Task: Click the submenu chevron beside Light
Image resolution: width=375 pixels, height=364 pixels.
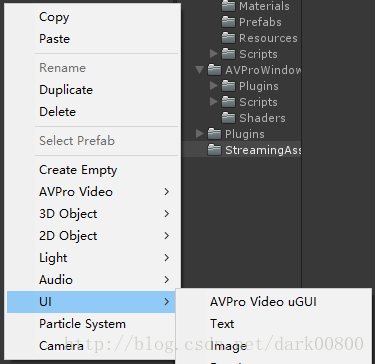Action: point(167,258)
